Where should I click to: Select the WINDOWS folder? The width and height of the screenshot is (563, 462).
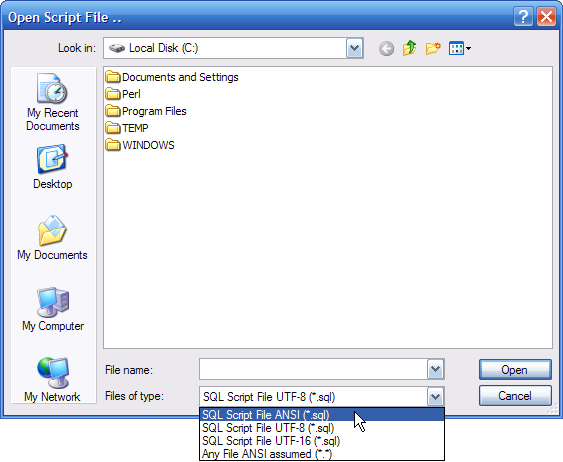point(140,145)
